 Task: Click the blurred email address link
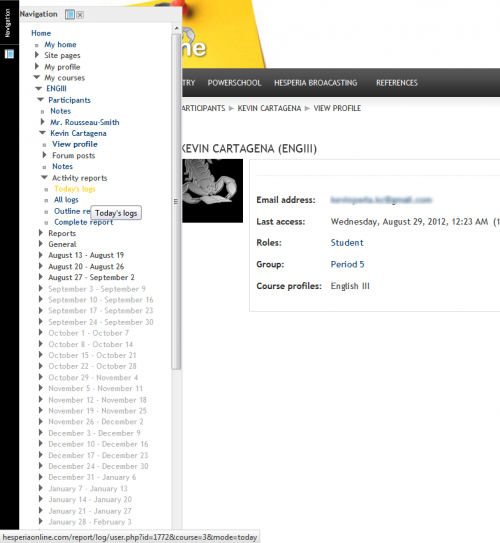[381, 200]
